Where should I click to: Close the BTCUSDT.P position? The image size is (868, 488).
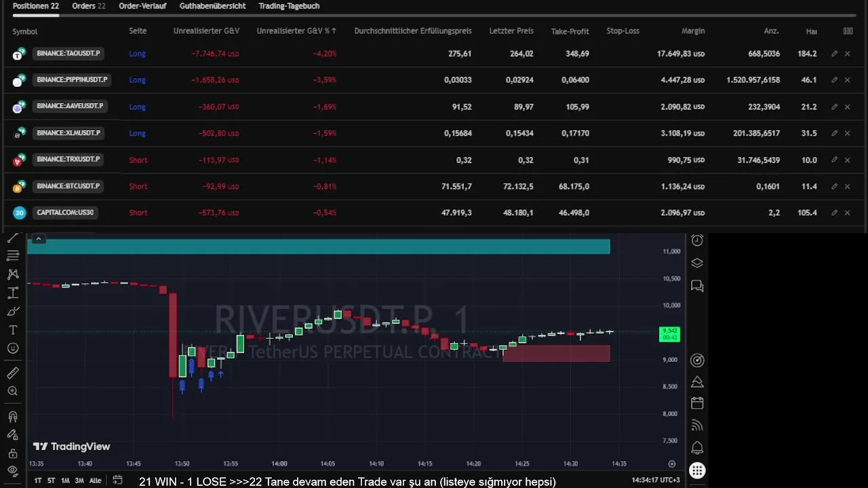(847, 186)
